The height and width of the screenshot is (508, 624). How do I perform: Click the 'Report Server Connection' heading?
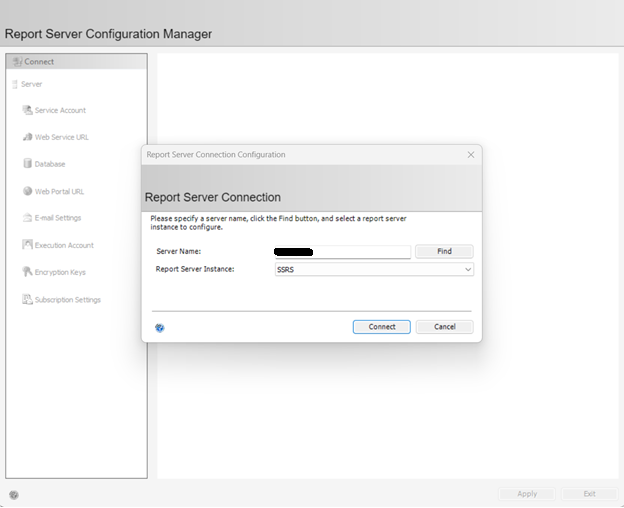click(x=213, y=197)
